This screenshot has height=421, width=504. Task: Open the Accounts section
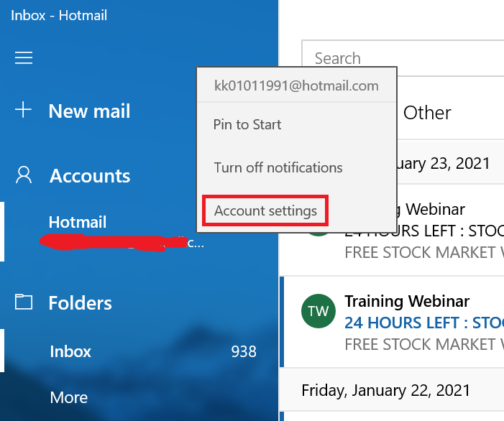click(90, 176)
